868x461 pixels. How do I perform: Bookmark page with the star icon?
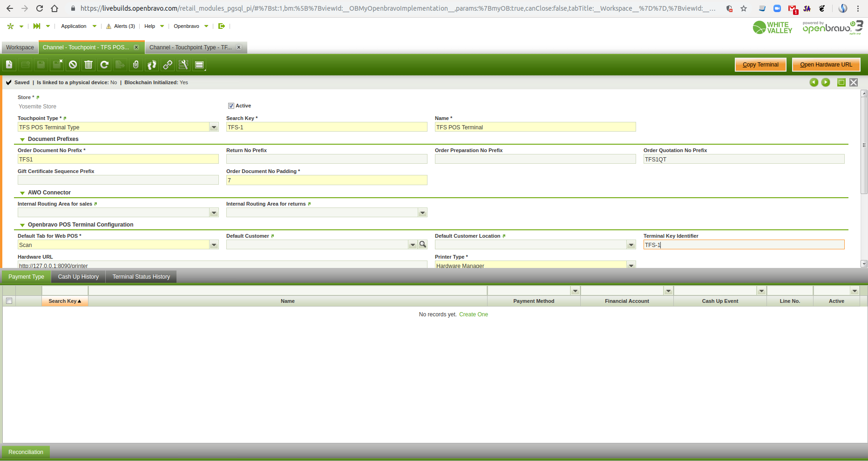tap(744, 8)
